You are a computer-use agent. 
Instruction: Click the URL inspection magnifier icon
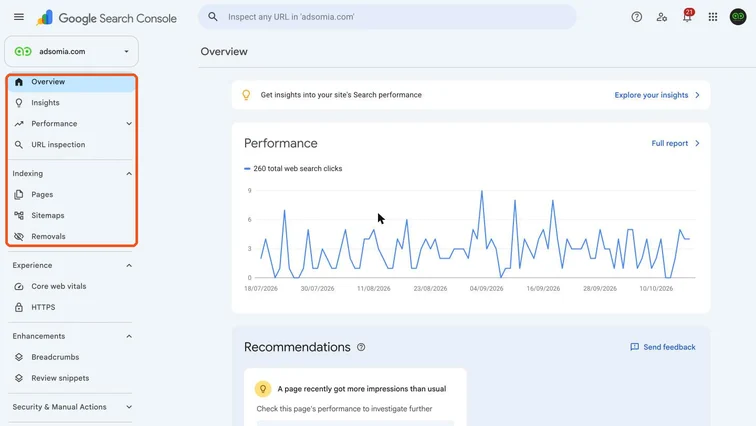click(19, 145)
